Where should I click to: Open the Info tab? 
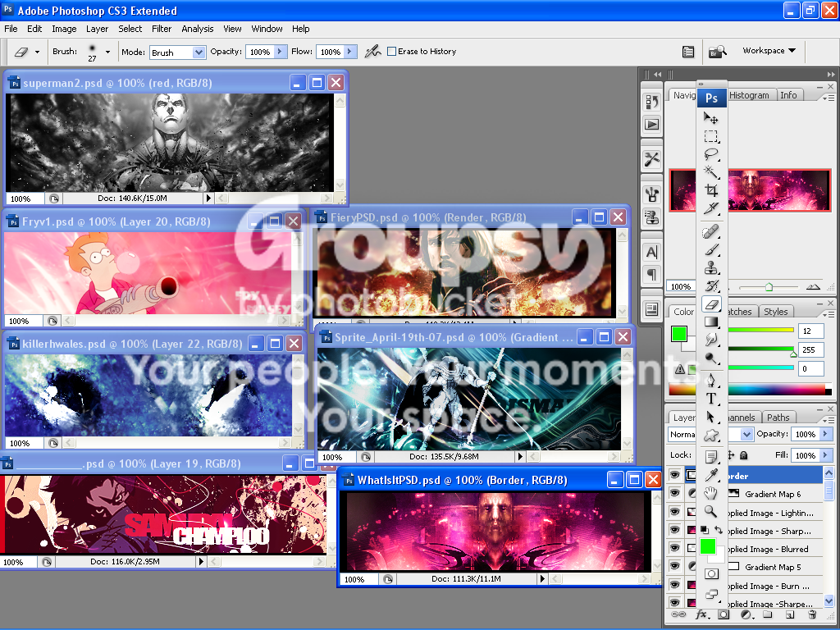(x=788, y=95)
